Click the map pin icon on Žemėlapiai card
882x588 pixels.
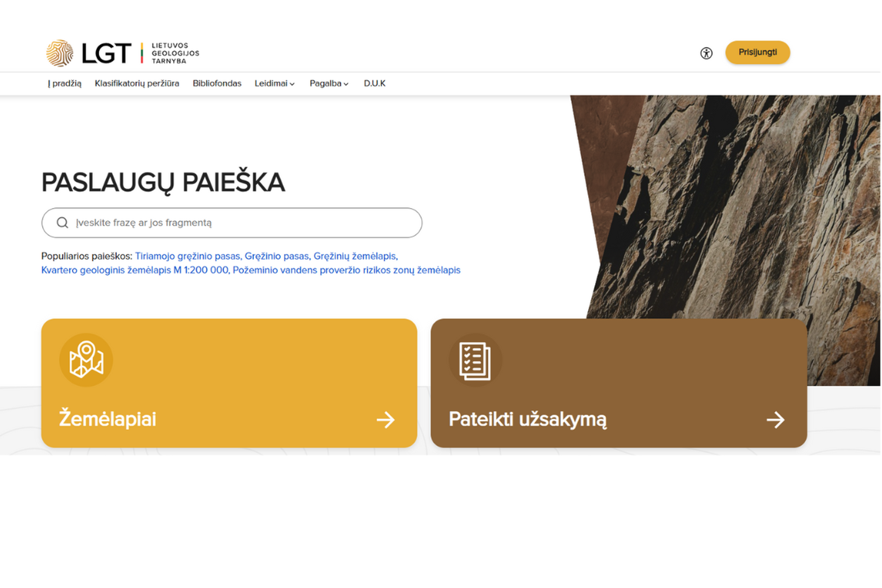tap(86, 360)
